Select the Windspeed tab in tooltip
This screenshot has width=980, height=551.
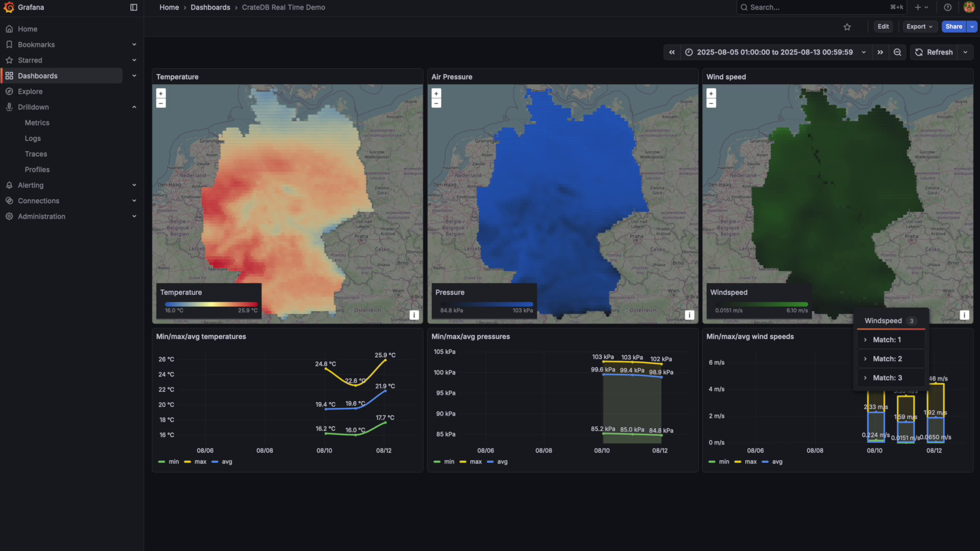(x=891, y=321)
